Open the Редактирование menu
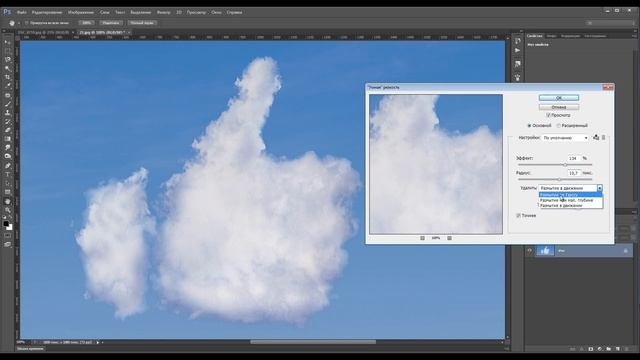Viewport: 640px width, 360px height. point(47,12)
